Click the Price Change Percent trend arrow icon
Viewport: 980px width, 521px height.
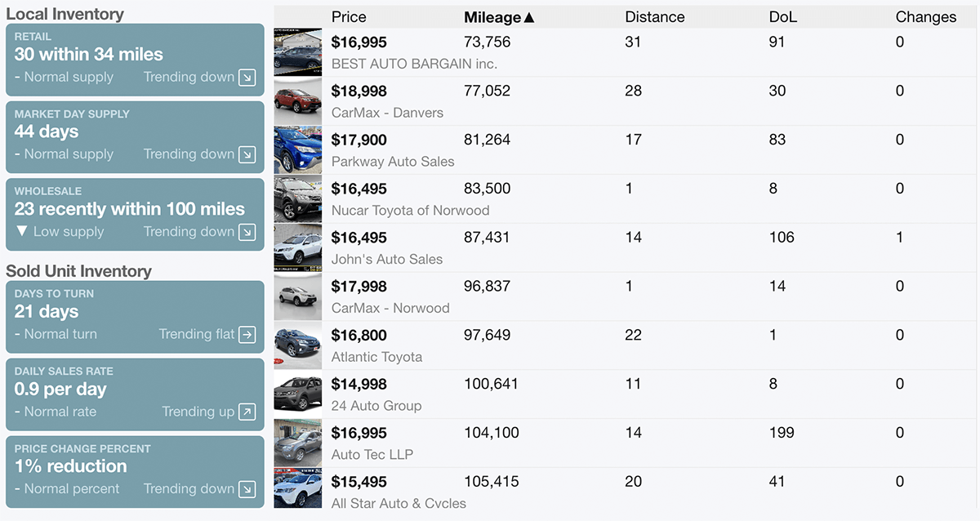[x=247, y=489]
